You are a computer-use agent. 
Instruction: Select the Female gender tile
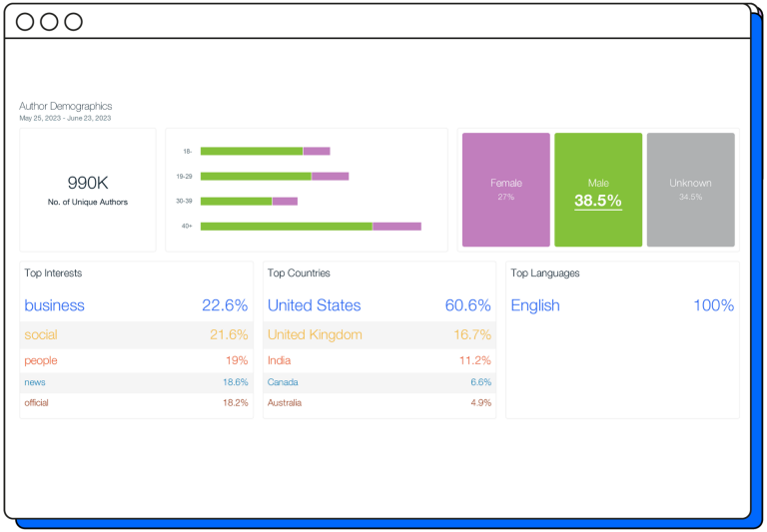pos(505,190)
